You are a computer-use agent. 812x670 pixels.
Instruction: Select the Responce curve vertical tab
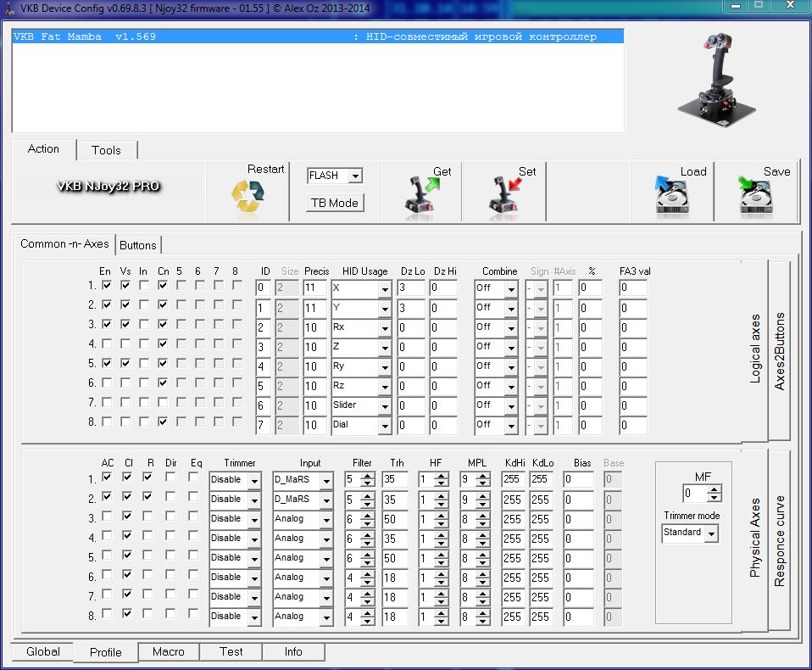tap(780, 540)
